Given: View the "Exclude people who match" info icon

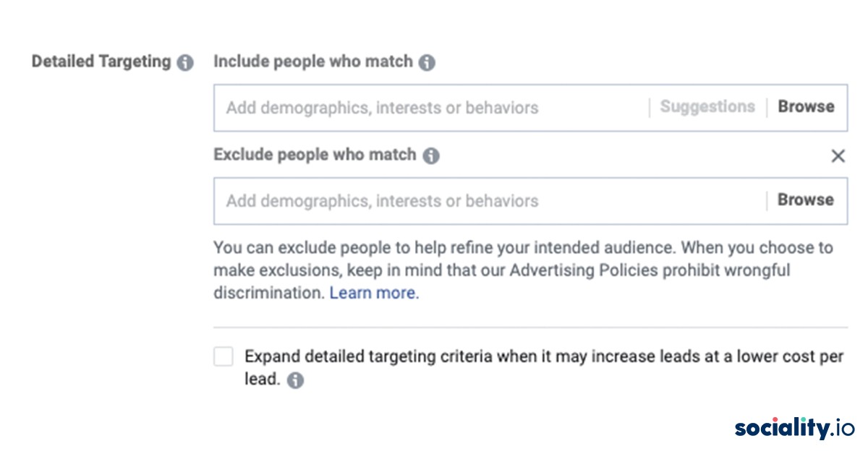Looking at the screenshot, I should click(x=431, y=155).
